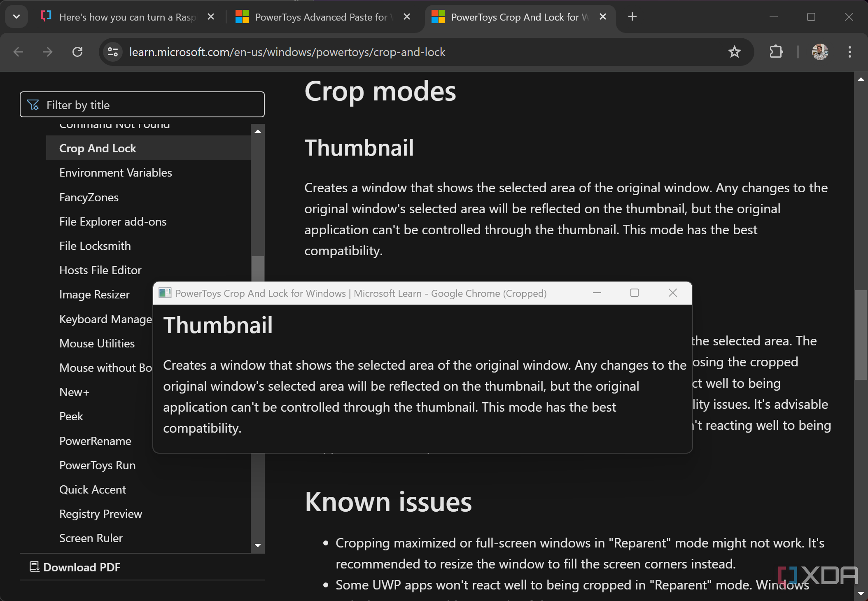Open the Chrome profile avatar
This screenshot has width=868, height=601.
click(x=820, y=52)
